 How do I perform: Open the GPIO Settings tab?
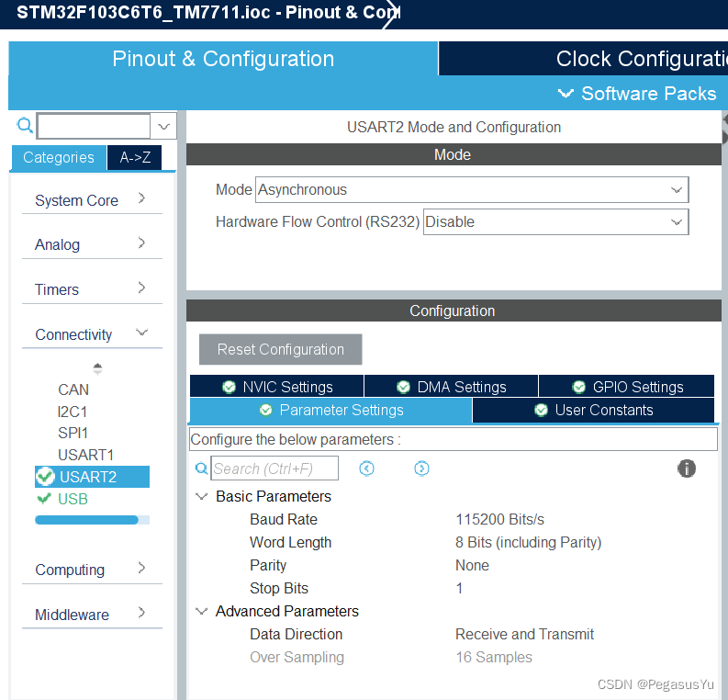626,387
